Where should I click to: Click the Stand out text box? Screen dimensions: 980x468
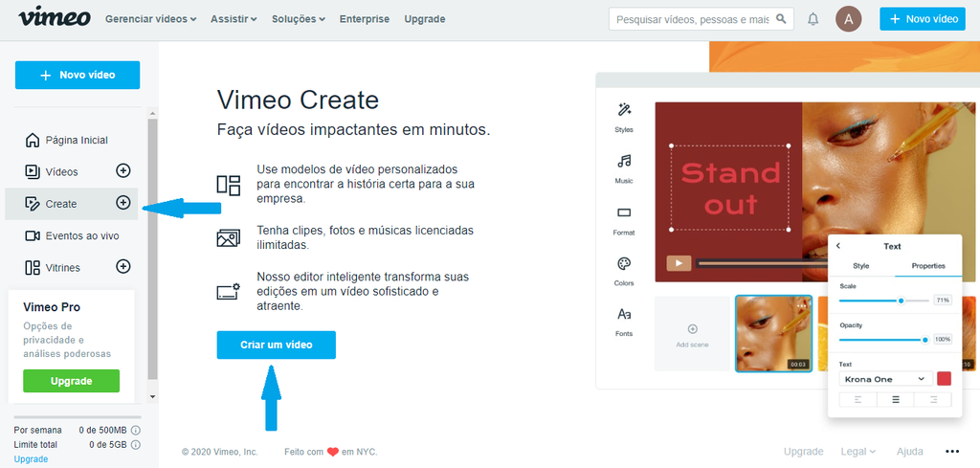pyautogui.click(x=730, y=188)
